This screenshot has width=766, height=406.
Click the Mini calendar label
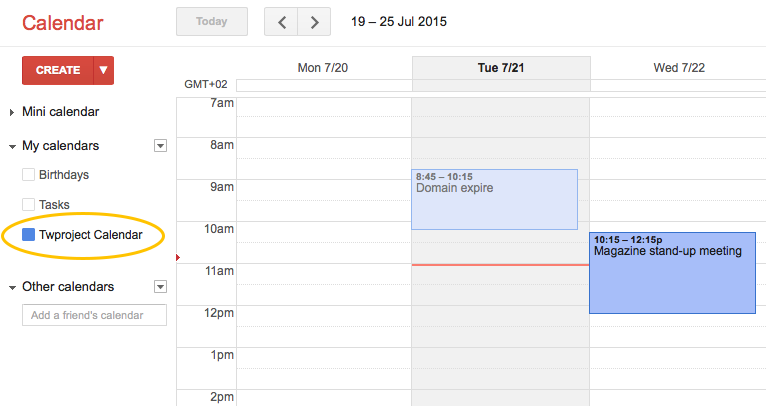pyautogui.click(x=61, y=112)
